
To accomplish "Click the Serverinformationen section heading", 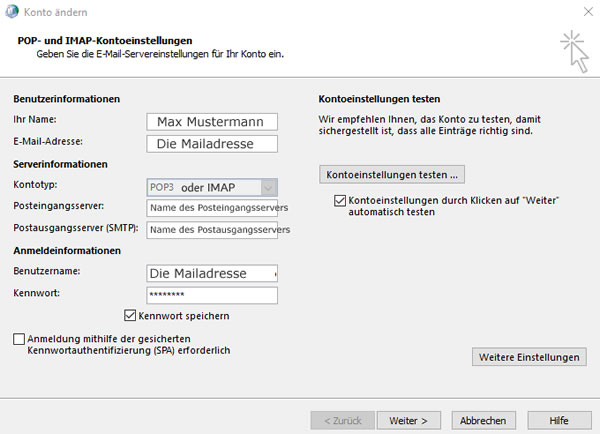I will (60, 164).
